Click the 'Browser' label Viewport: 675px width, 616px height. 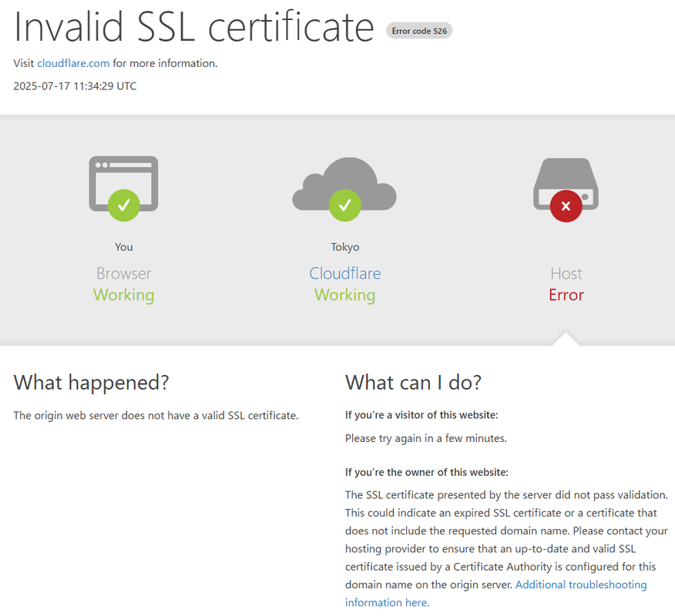tap(123, 273)
